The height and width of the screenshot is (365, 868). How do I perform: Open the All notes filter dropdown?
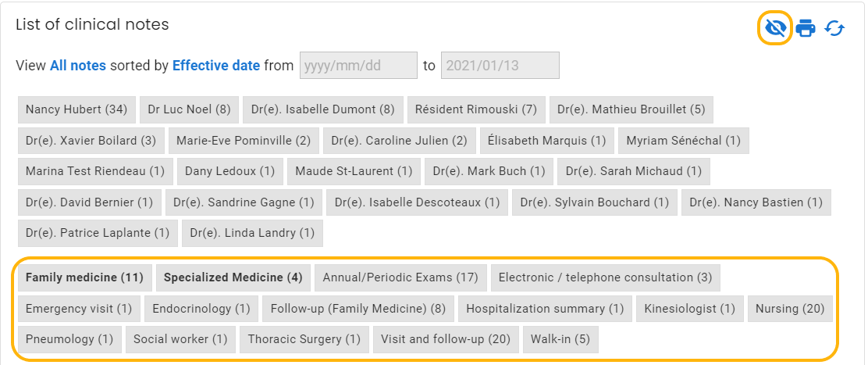[x=77, y=66]
